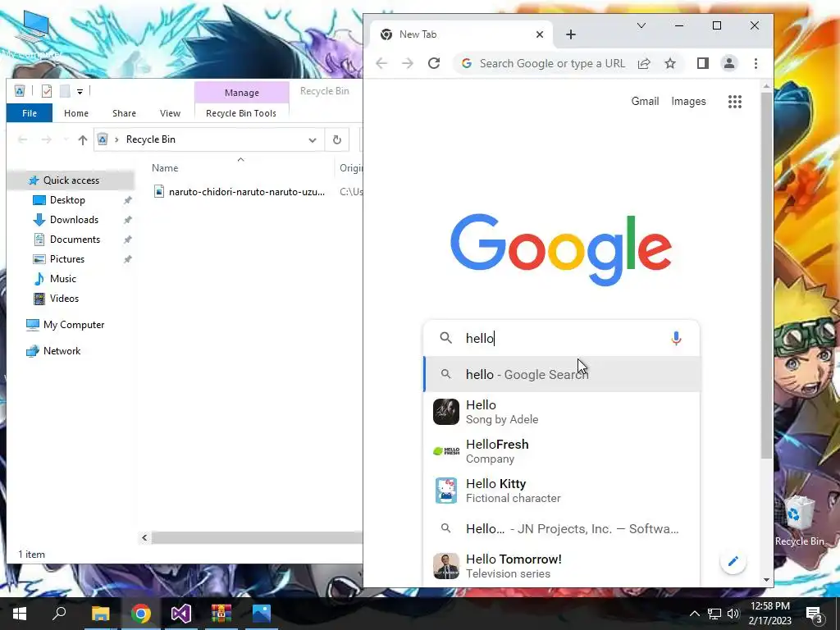This screenshot has width=840, height=630.
Task: Open Chrome profile avatar
Action: point(729,63)
